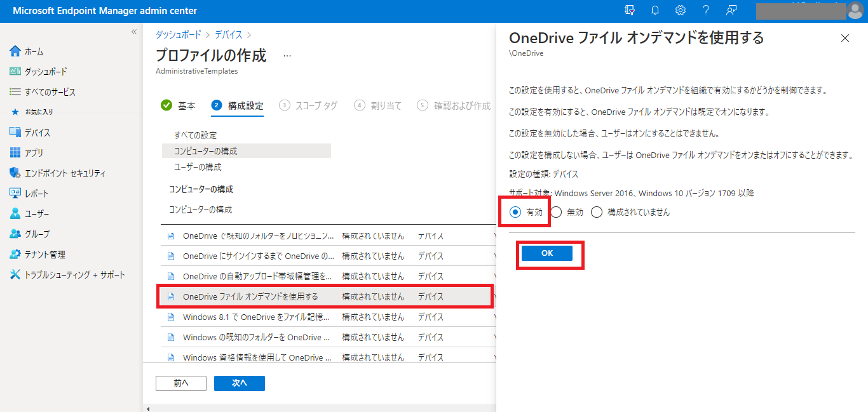The width and height of the screenshot is (868, 412).
Task: Click the ユーザー person icon in sidebar
Action: (x=15, y=214)
